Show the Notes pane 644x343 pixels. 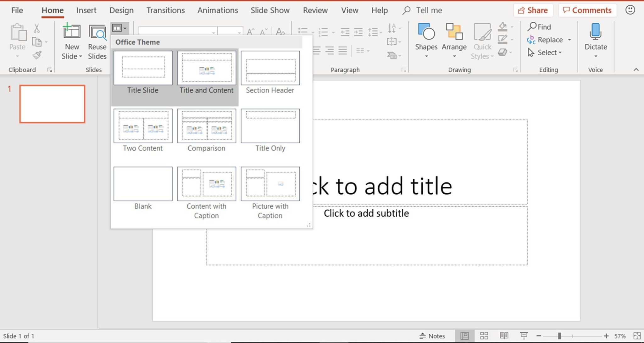click(x=433, y=335)
